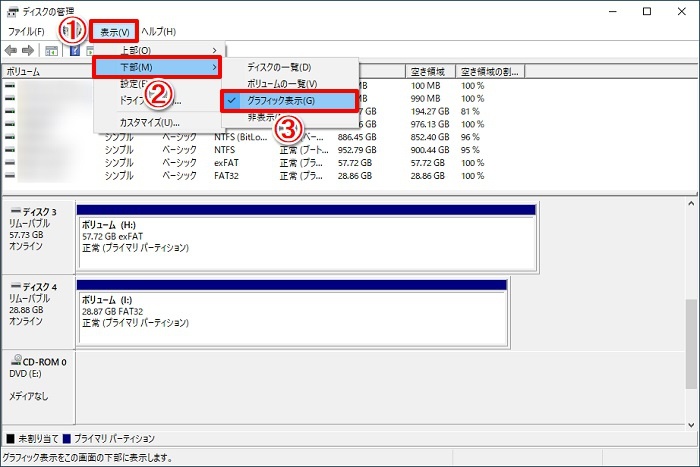Click the vertical scrollbar thumb in graphical view
Viewport: 700px width, 467px height.
click(x=691, y=344)
